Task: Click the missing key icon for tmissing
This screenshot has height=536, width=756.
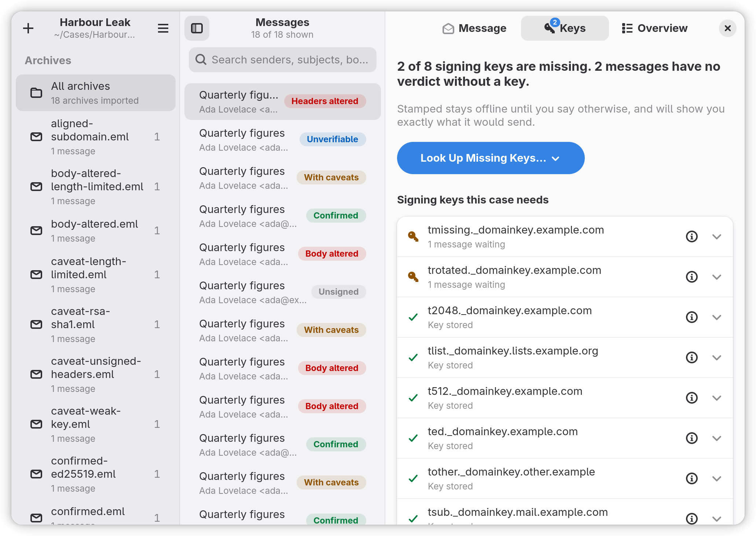Action: pos(413,236)
